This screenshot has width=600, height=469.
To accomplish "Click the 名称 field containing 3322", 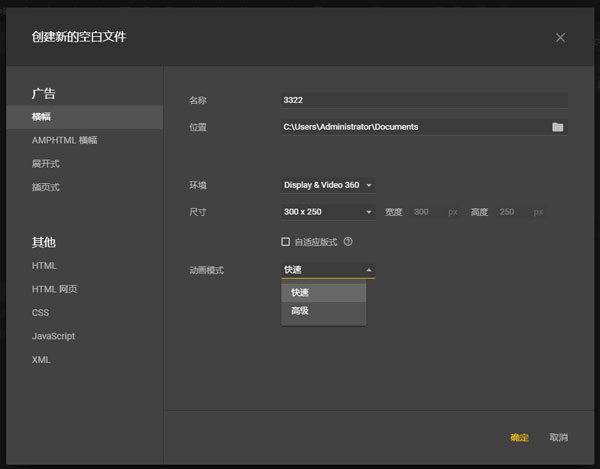I will (x=424, y=100).
